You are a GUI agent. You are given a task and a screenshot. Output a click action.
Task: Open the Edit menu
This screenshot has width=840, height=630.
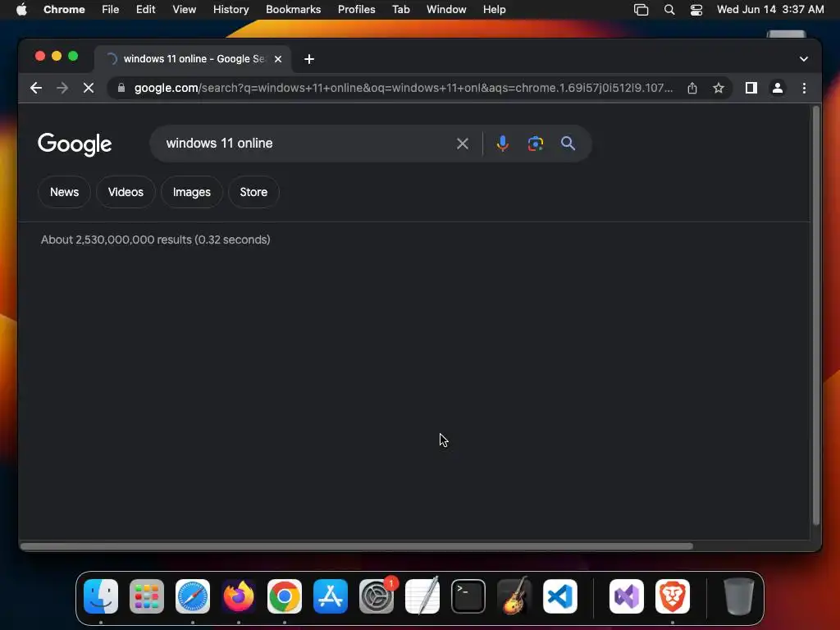point(145,10)
